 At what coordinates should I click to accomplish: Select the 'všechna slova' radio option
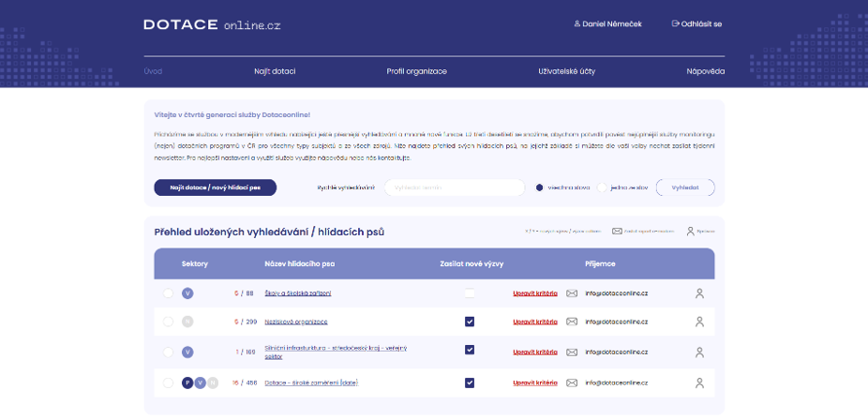point(540,187)
